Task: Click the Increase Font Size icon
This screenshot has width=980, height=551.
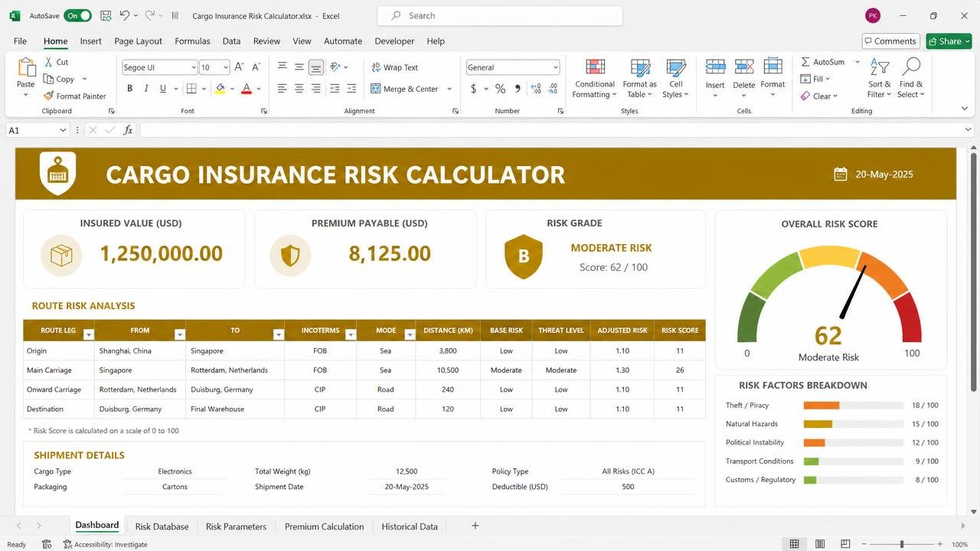Action: (x=239, y=67)
